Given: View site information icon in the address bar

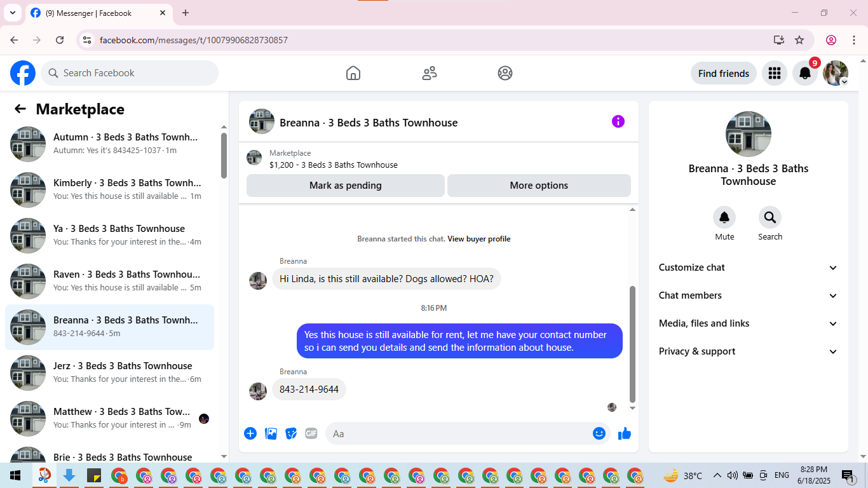Looking at the screenshot, I should pyautogui.click(x=88, y=40).
